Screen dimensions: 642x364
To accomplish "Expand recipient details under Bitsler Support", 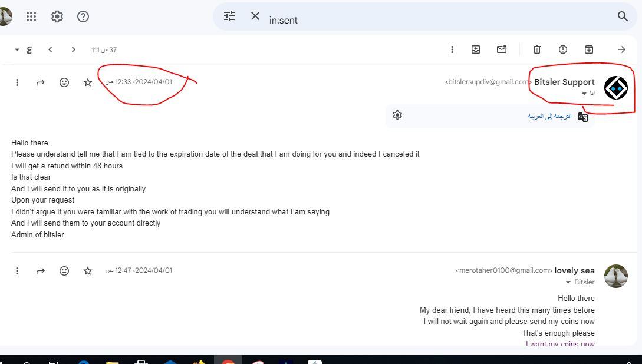I will 584,94.
